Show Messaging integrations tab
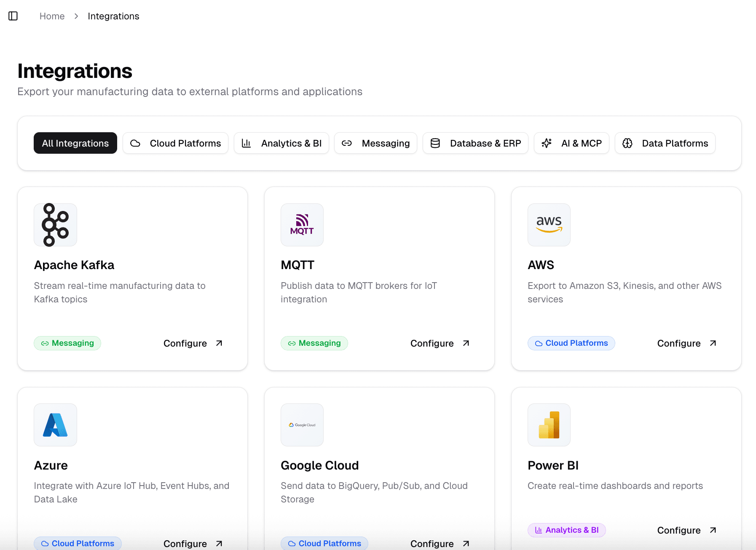Image resolution: width=756 pixels, height=550 pixels. click(375, 143)
